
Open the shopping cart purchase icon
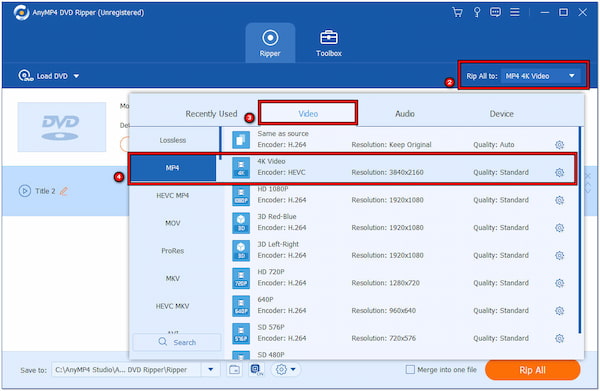click(457, 12)
